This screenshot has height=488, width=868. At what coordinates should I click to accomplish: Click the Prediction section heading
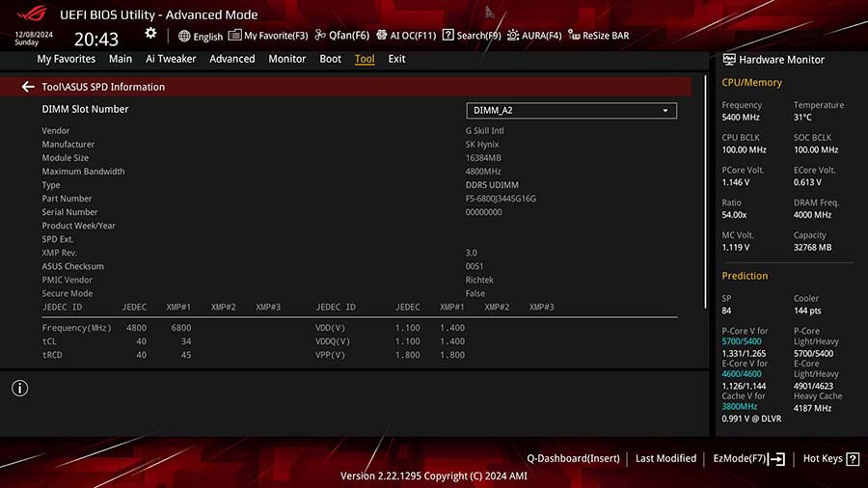745,276
